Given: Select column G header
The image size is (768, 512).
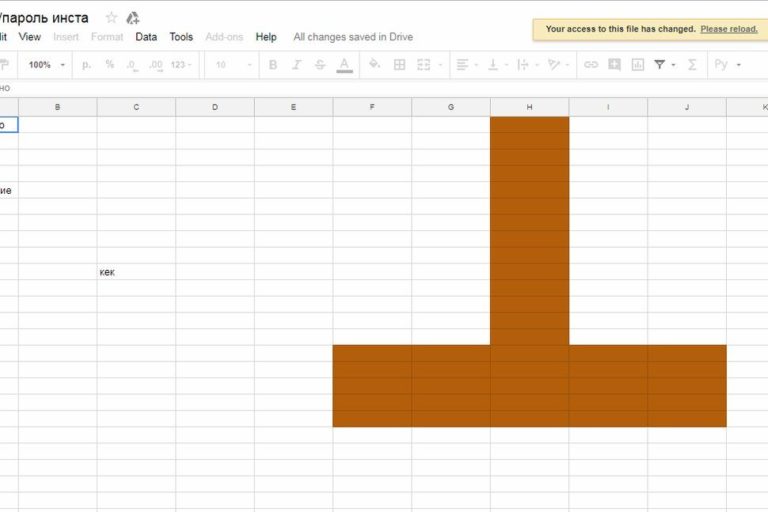Looking at the screenshot, I should 451,107.
